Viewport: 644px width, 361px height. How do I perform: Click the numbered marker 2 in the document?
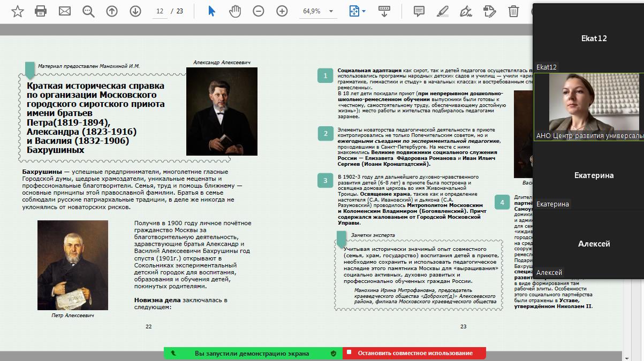pos(325,134)
